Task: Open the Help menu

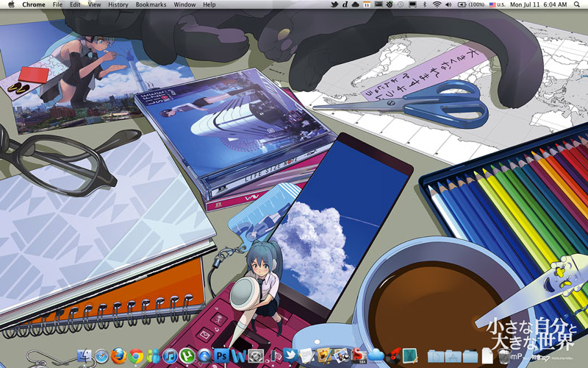Action: (209, 4)
